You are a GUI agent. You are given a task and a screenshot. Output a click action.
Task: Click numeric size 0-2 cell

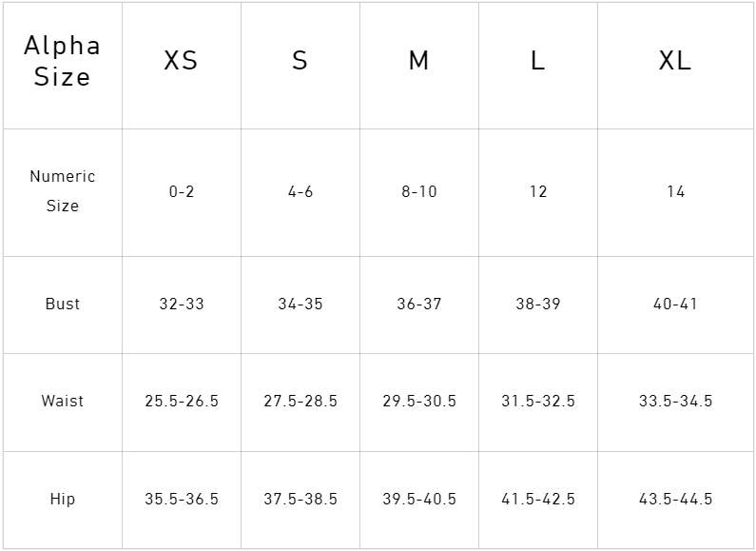[x=182, y=192]
